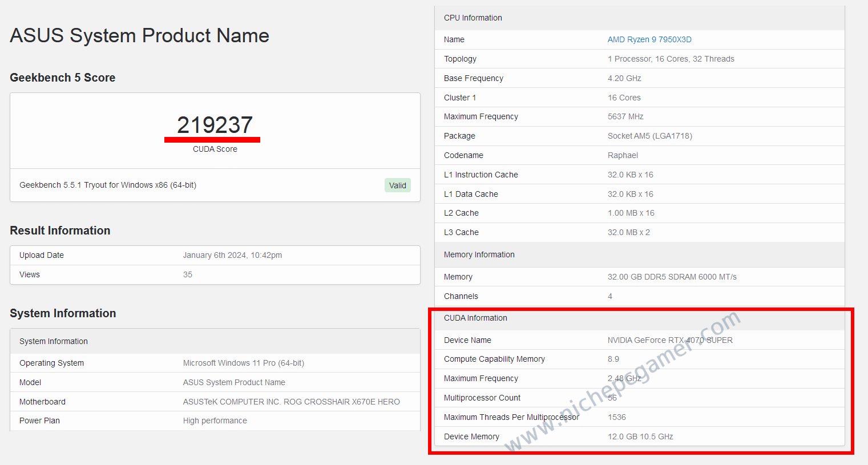Click the Motherboard label
Screen dimensions: 868x465
[x=42, y=402]
